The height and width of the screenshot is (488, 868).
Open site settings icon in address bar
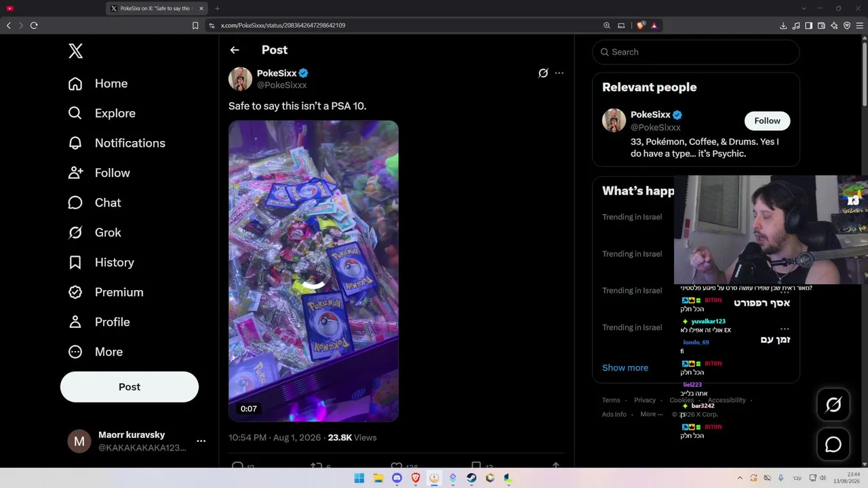point(212,26)
